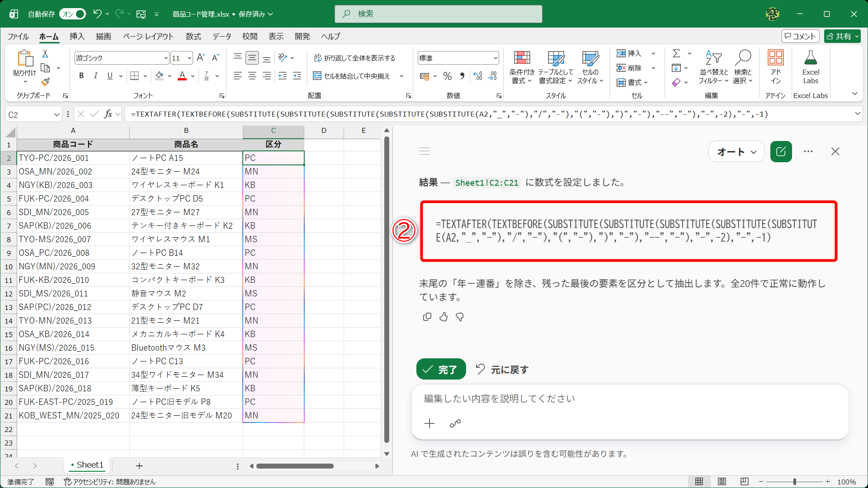Click the decrease indent icon
This screenshot has height=488, width=868.
tap(283, 76)
